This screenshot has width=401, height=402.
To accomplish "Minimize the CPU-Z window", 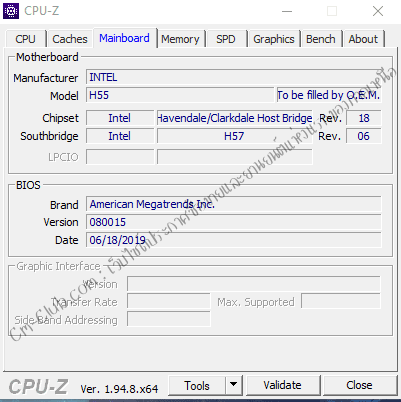I will [x=287, y=11].
